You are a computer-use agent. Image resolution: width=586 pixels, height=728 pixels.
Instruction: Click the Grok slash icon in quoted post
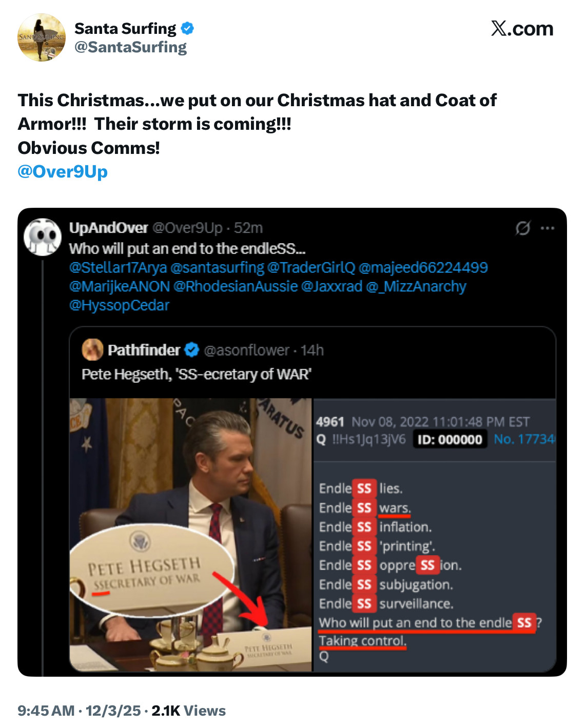click(522, 228)
